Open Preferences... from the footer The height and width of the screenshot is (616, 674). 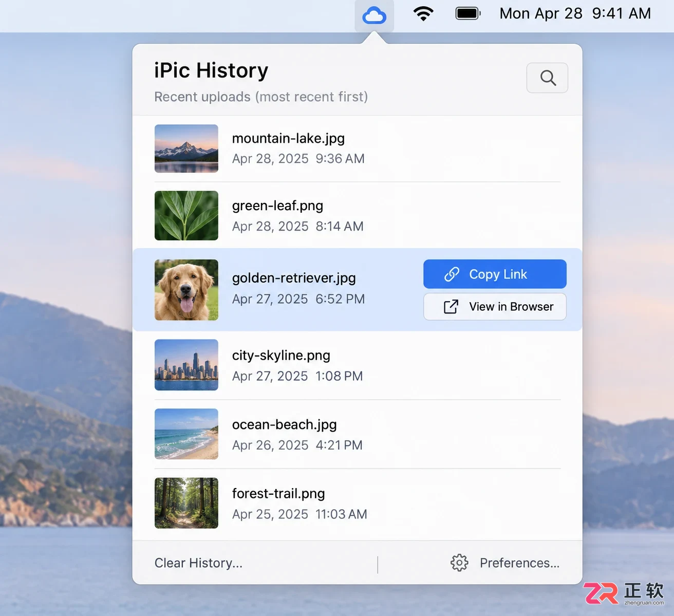coord(519,563)
